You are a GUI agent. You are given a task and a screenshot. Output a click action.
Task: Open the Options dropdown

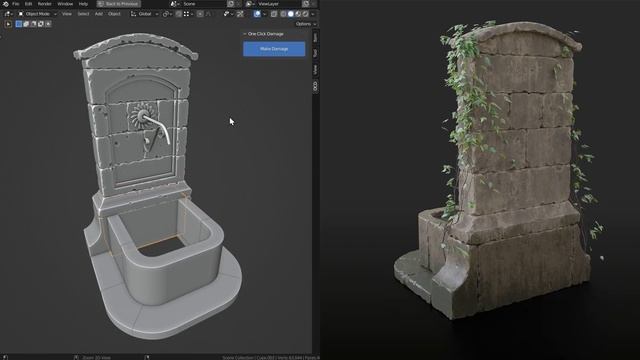coord(306,24)
